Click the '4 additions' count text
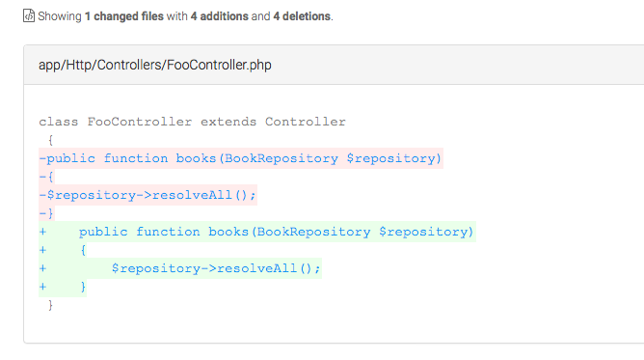 click(x=219, y=16)
